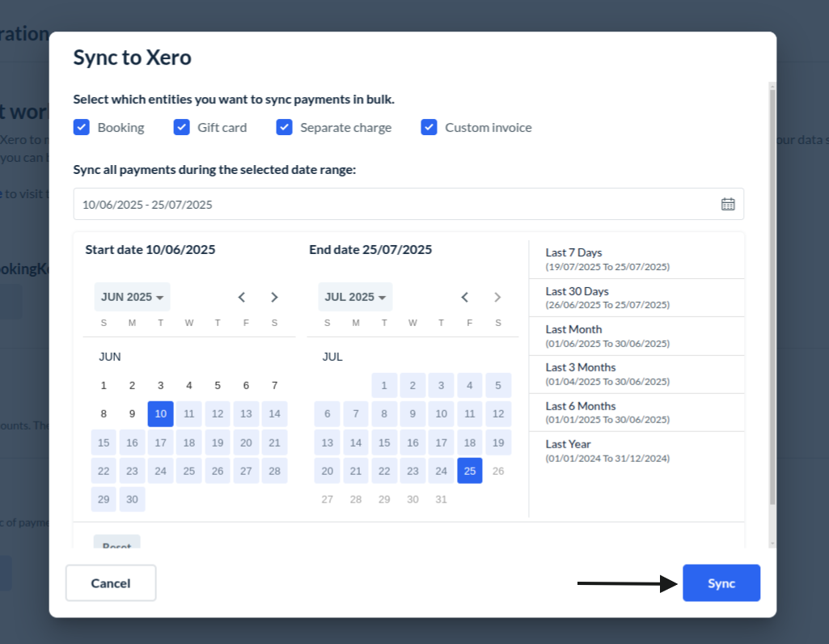
Task: Click the date range input field
Action: [408, 204]
